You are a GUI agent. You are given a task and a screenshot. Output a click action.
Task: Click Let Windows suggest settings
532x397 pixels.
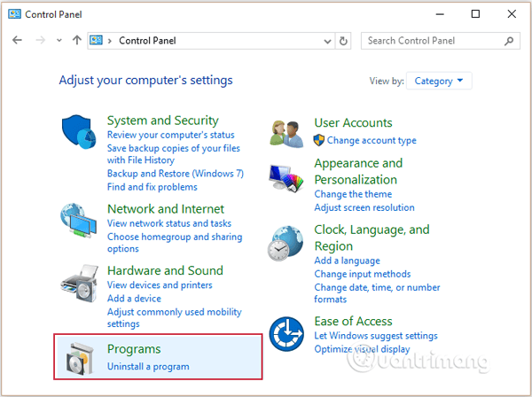[376, 336]
